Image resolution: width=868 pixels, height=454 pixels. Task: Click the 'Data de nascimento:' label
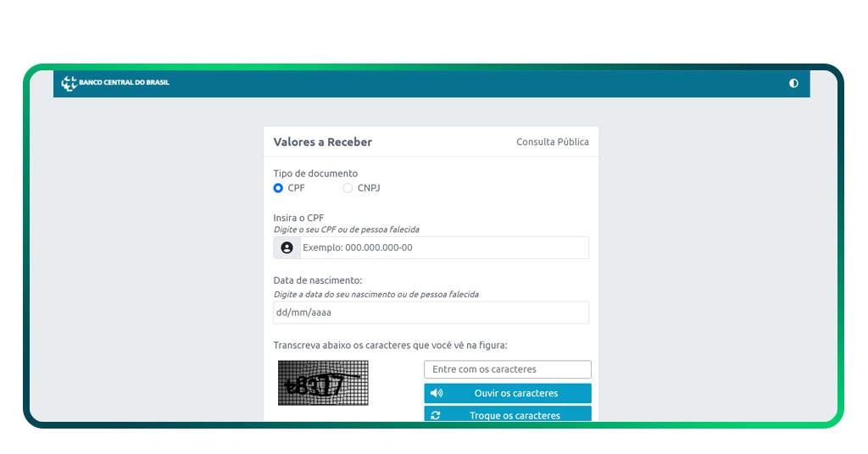(x=317, y=280)
